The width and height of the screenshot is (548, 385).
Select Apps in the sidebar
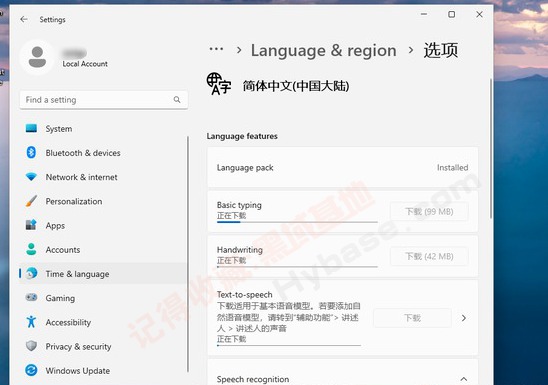tap(102, 225)
